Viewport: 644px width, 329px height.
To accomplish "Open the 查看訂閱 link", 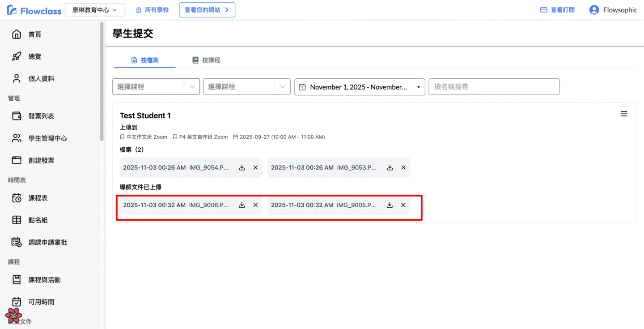I will coord(557,10).
